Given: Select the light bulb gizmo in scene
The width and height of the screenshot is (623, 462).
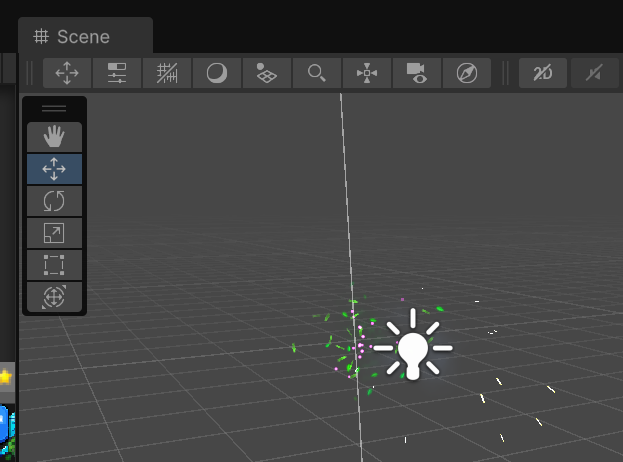Looking at the screenshot, I should pos(413,344).
